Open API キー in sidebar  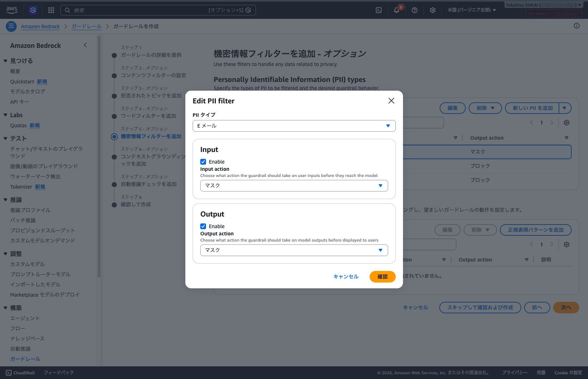click(x=20, y=102)
